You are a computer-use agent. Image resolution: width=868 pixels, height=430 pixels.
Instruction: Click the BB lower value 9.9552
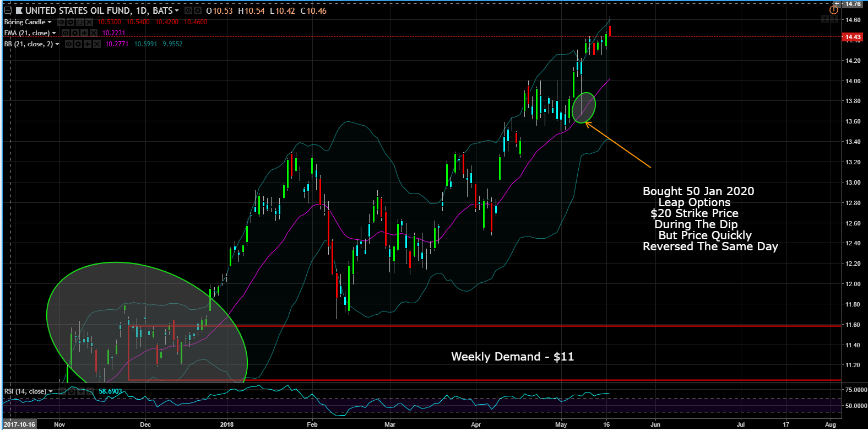coord(172,44)
